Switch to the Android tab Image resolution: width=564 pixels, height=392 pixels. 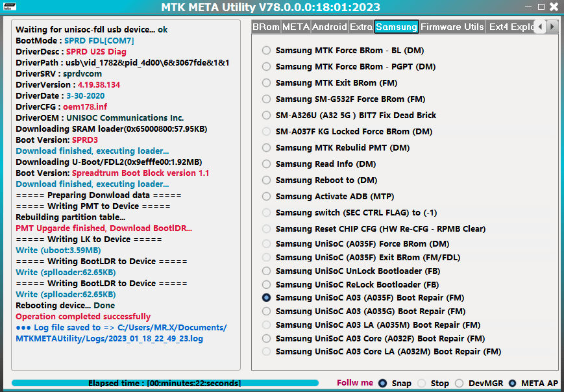tap(329, 27)
